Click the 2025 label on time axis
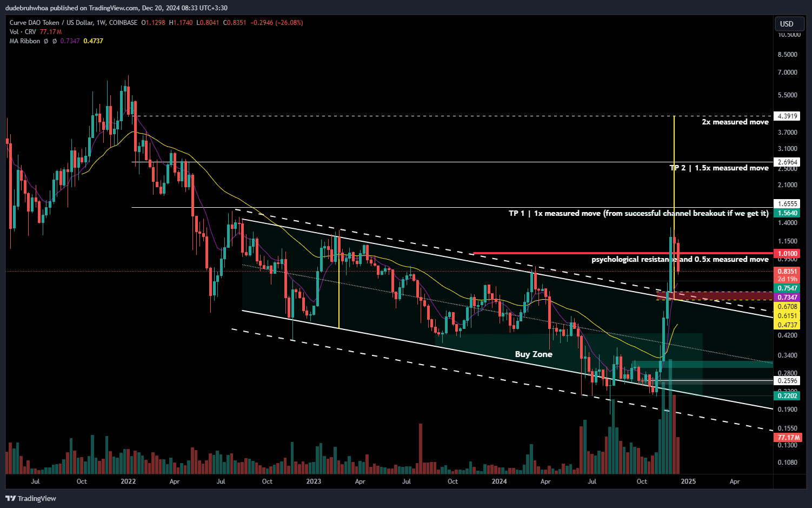This screenshot has height=508, width=812. coord(688,481)
